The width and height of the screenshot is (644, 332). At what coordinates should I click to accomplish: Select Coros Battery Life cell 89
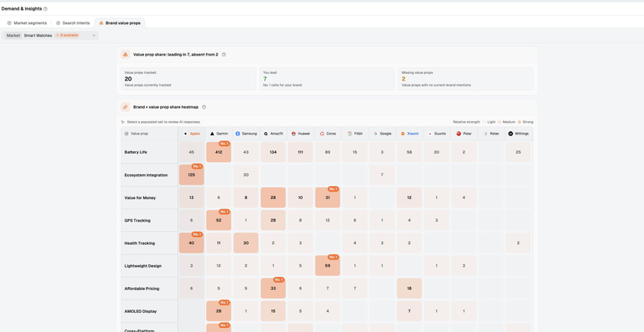[x=328, y=152]
